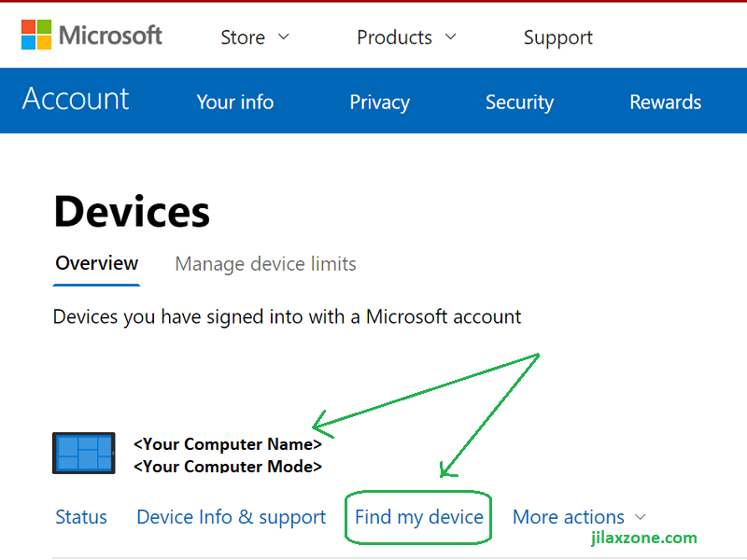This screenshot has height=560, width=747.
Task: Click the Microsoft logo
Action: click(x=92, y=35)
